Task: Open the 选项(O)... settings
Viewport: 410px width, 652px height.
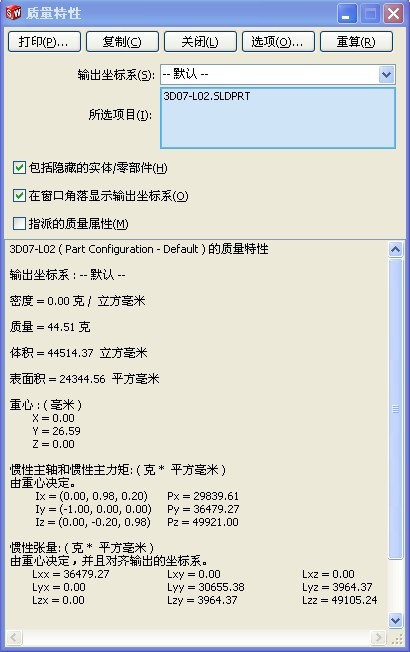Action: (278, 42)
